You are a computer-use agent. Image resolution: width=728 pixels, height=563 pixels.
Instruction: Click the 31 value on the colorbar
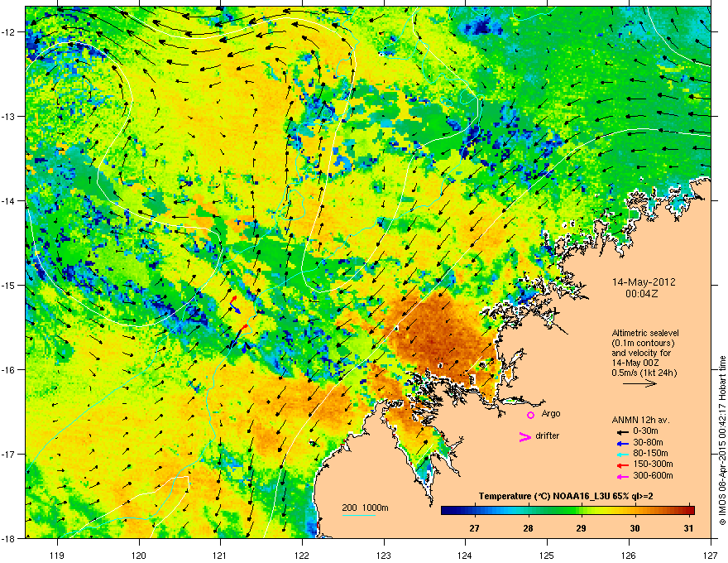tap(688, 528)
